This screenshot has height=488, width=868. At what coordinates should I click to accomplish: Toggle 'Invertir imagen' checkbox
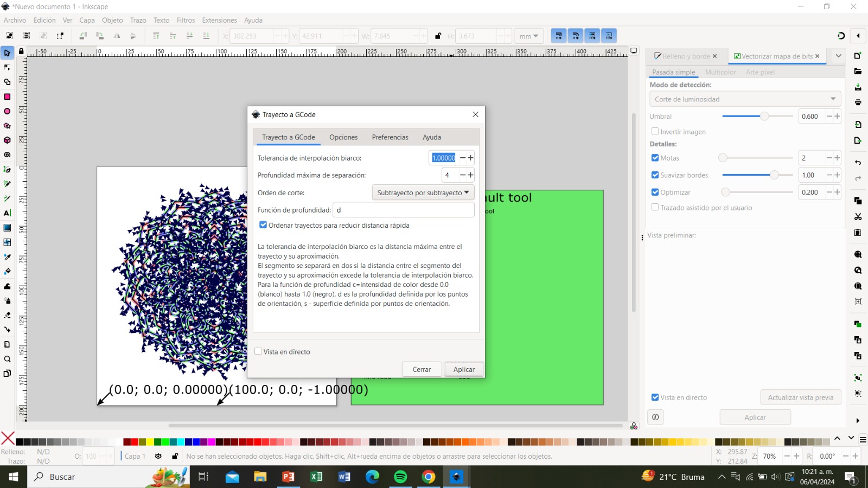point(655,131)
